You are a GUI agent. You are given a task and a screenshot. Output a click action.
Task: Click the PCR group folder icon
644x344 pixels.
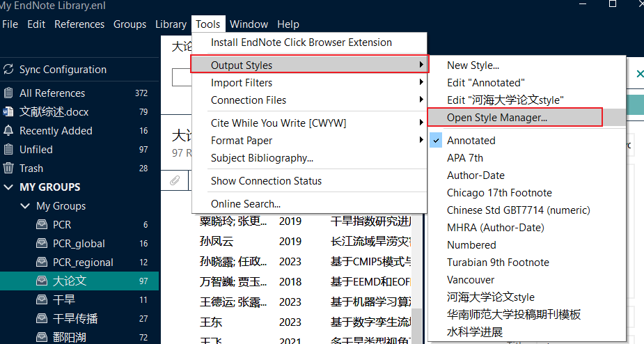click(42, 224)
